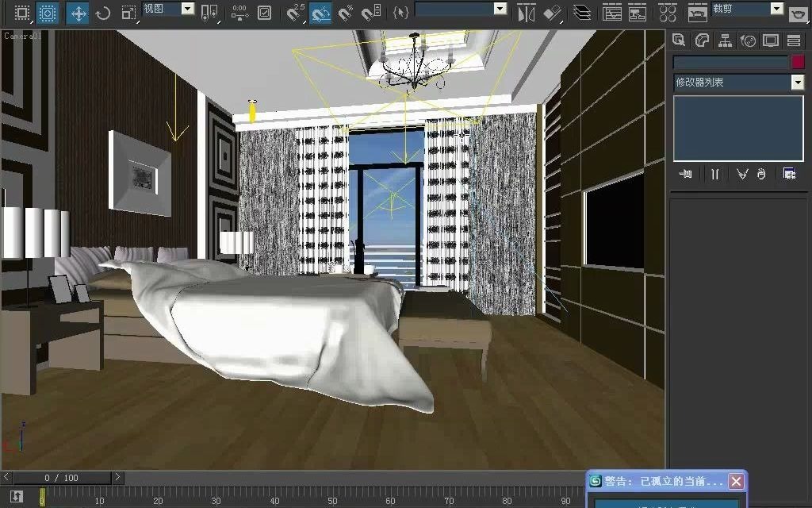Open the Mirror tool

click(x=525, y=12)
